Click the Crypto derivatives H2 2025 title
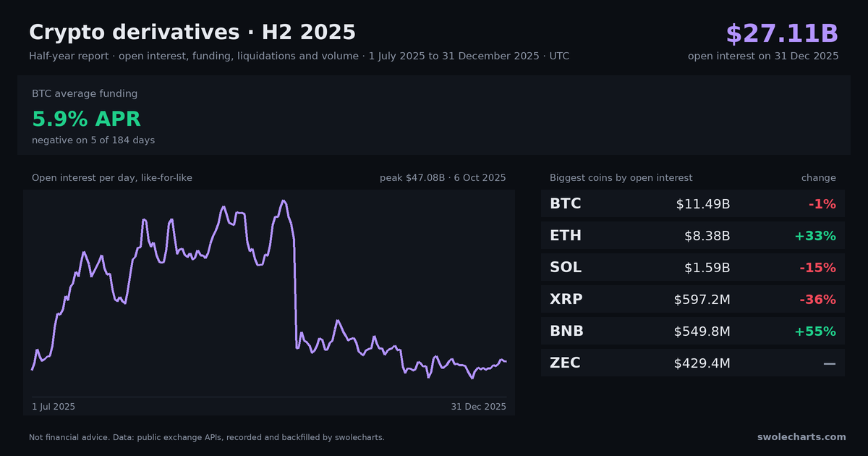This screenshot has height=456, width=868. (x=192, y=33)
